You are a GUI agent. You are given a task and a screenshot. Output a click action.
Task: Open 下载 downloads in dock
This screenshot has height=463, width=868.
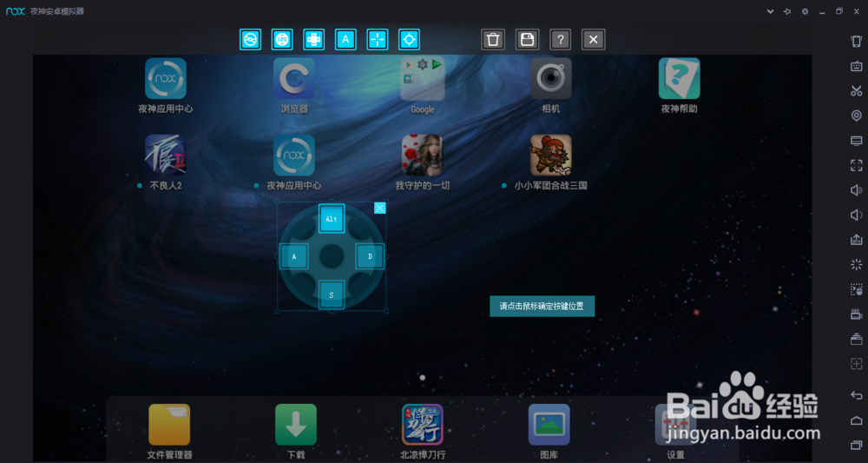tap(296, 432)
